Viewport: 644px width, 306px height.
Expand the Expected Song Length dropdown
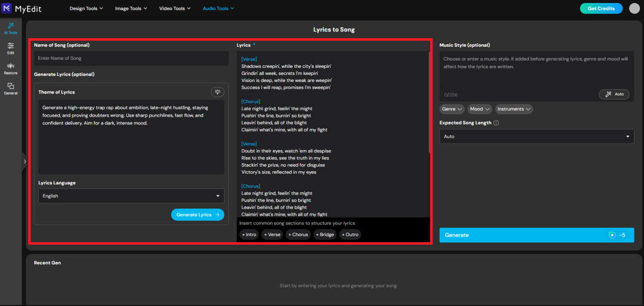click(x=536, y=136)
